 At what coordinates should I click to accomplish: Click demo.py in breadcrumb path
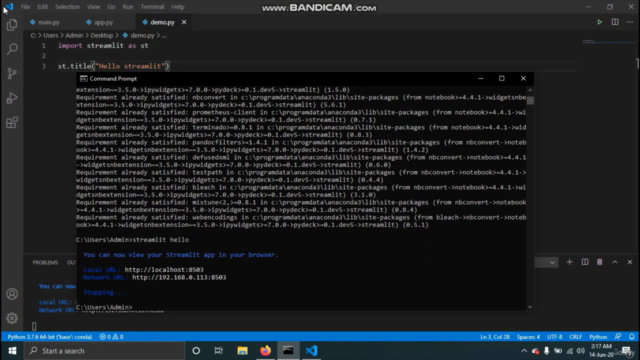click(142, 36)
